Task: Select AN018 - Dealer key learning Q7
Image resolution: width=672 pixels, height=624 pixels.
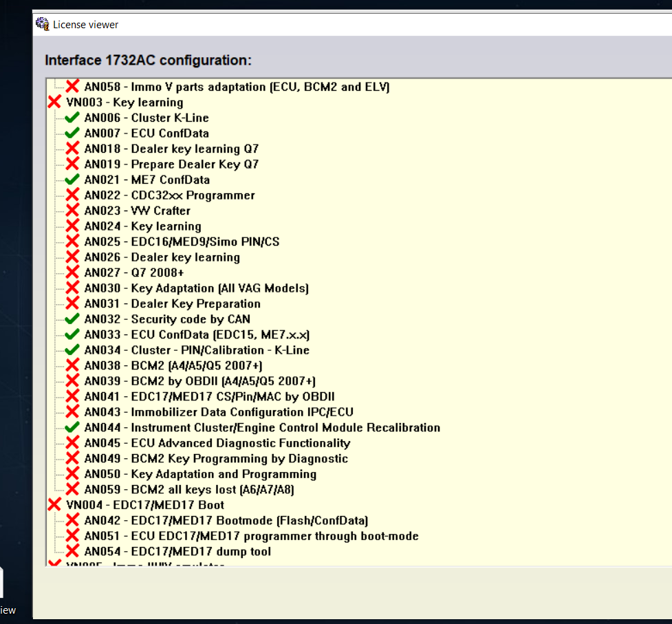Action: click(171, 149)
